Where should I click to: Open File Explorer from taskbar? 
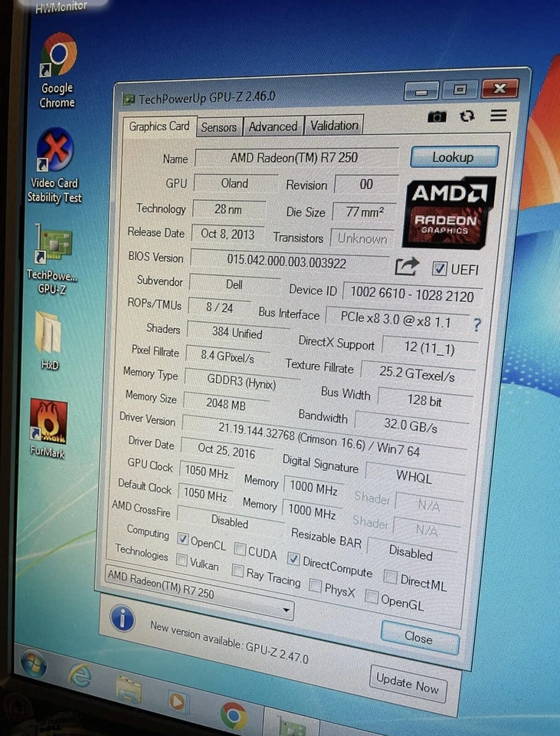[x=129, y=690]
